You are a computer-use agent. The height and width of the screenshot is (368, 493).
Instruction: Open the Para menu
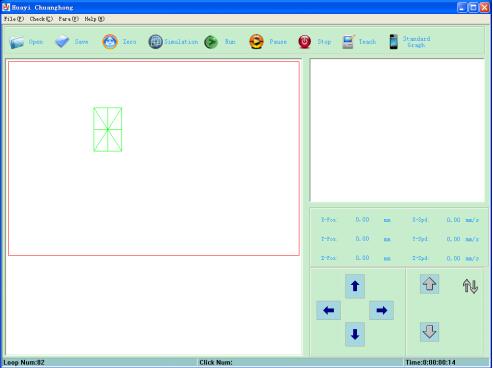(68, 19)
